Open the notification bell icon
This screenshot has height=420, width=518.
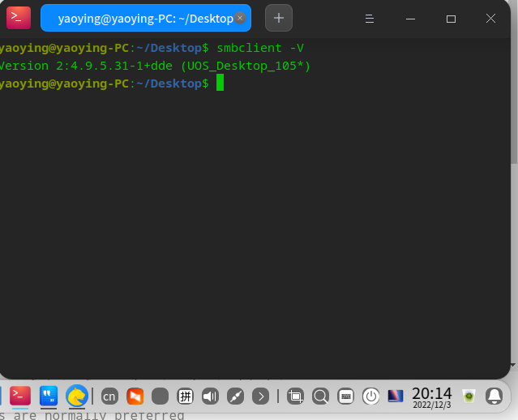pyautogui.click(x=494, y=396)
